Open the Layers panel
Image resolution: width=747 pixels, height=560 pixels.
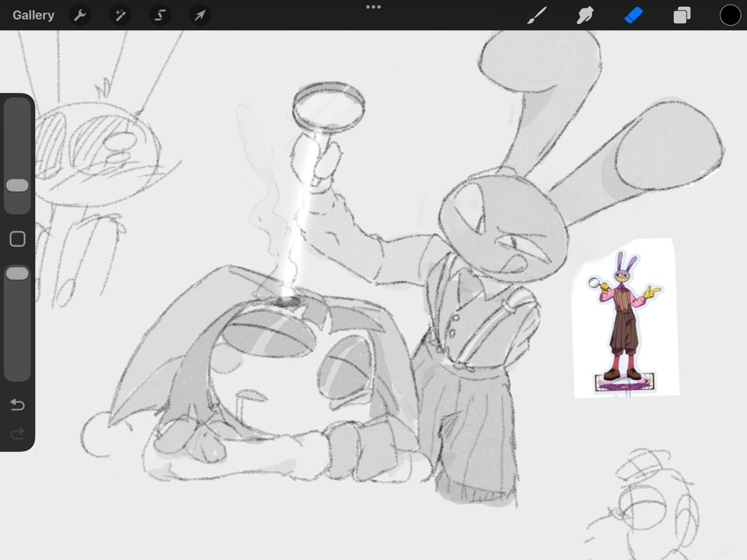682,15
